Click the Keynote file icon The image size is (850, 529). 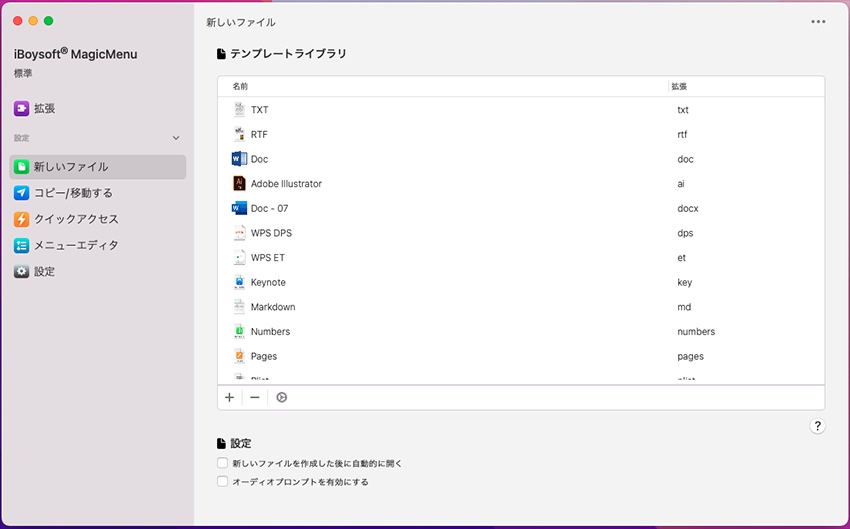(239, 282)
